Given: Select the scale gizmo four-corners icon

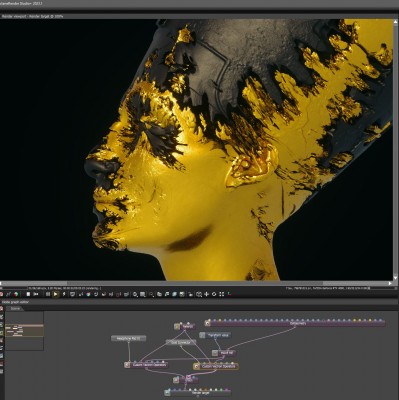Looking at the screenshot, I should click(x=221, y=294).
